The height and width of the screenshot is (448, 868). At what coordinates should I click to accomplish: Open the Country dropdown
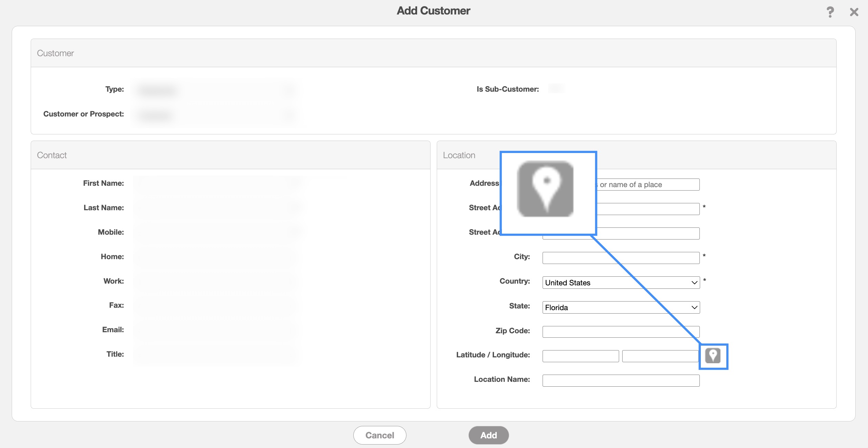pyautogui.click(x=621, y=283)
